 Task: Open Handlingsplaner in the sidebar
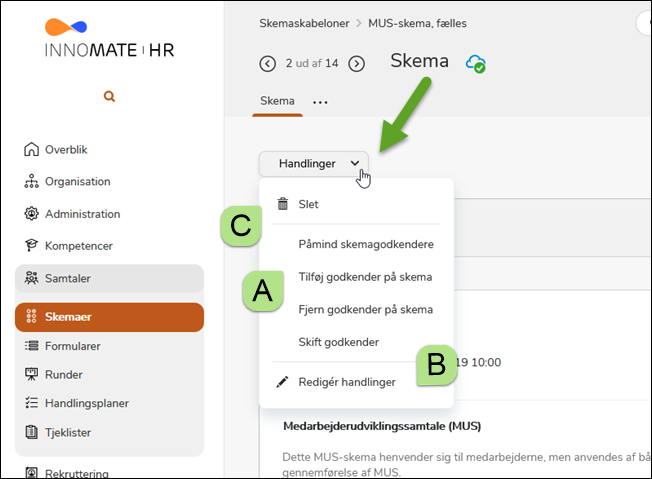(x=86, y=403)
